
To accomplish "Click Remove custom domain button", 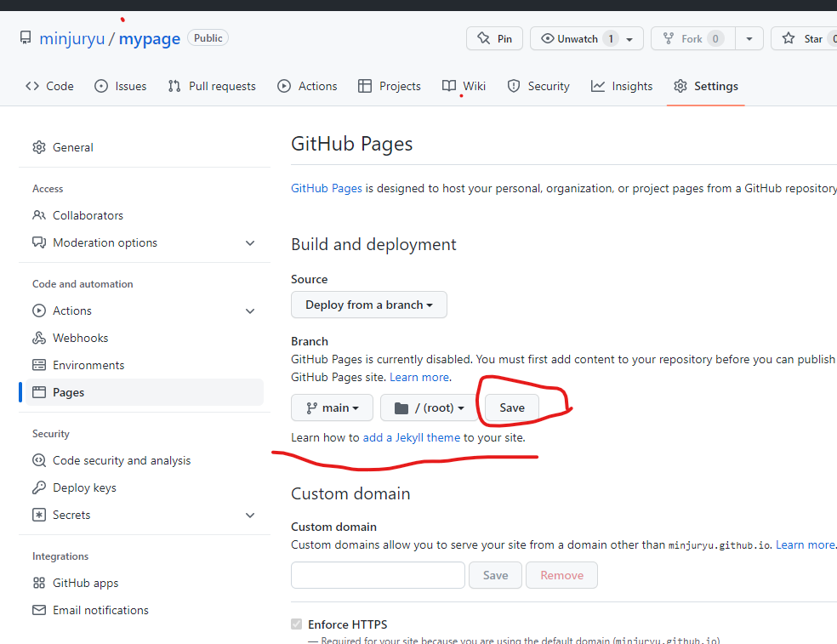I will pyautogui.click(x=561, y=575).
